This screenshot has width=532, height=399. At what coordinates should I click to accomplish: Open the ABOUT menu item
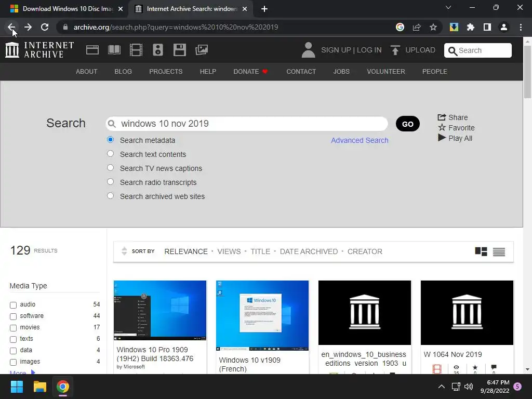(x=87, y=72)
